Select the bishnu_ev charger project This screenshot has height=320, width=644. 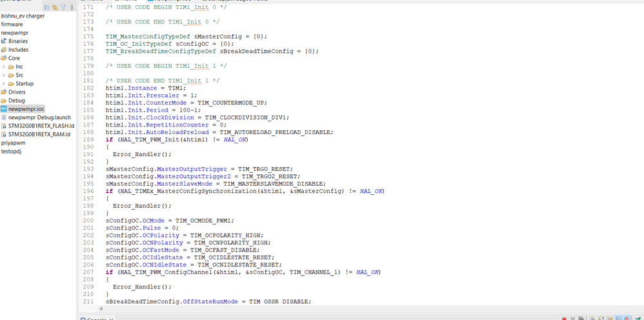pyautogui.click(x=23, y=15)
